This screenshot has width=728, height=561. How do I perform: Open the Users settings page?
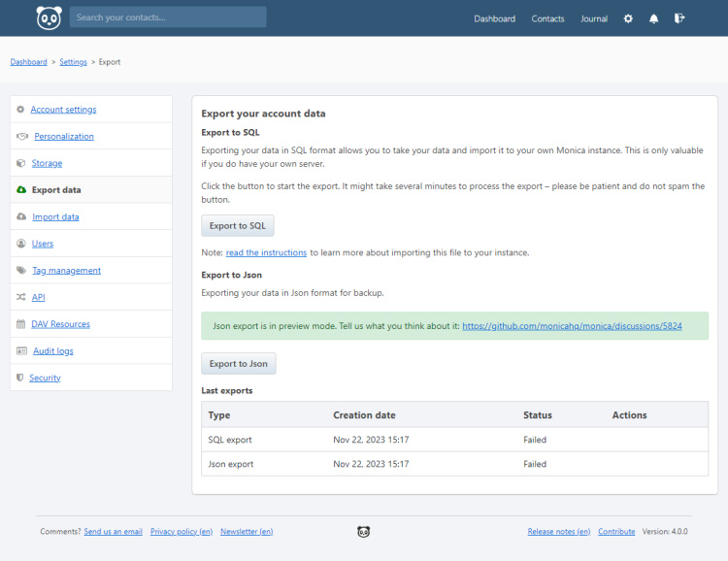tap(43, 244)
